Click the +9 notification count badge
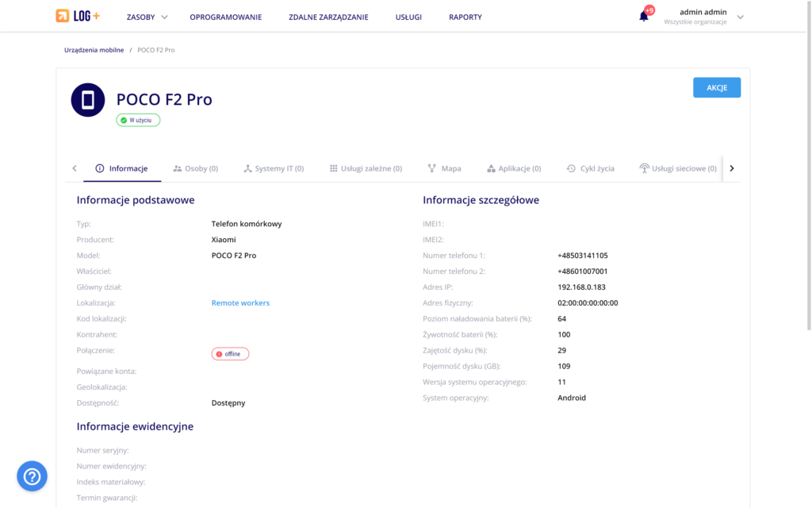 pyautogui.click(x=649, y=10)
